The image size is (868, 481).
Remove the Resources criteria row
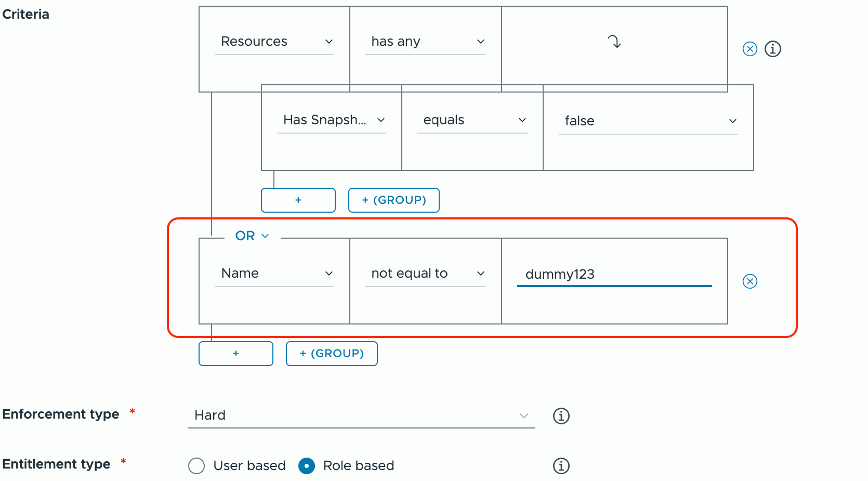click(x=749, y=49)
